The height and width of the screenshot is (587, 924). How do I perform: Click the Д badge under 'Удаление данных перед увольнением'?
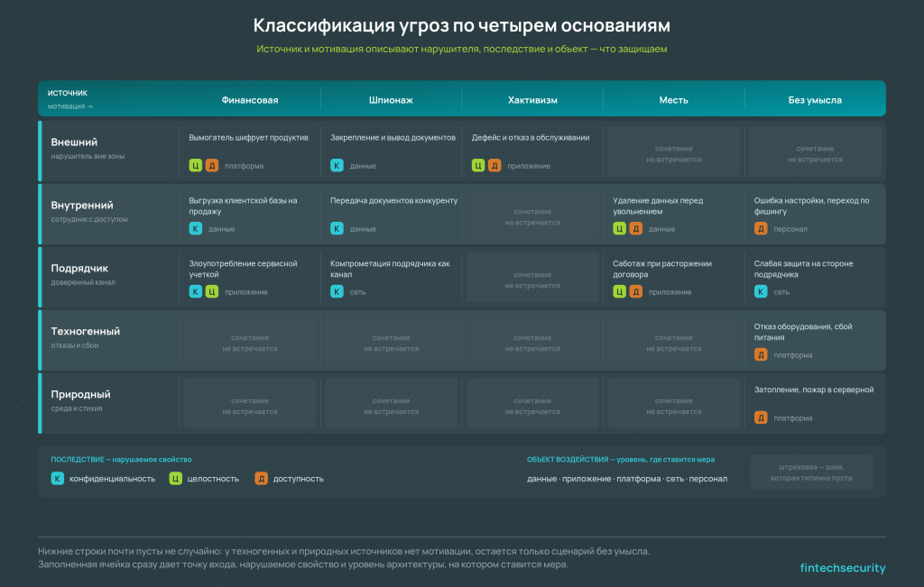pyautogui.click(x=636, y=228)
